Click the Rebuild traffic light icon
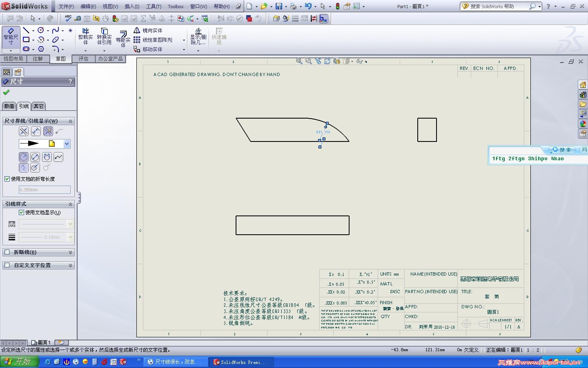 [338, 6]
